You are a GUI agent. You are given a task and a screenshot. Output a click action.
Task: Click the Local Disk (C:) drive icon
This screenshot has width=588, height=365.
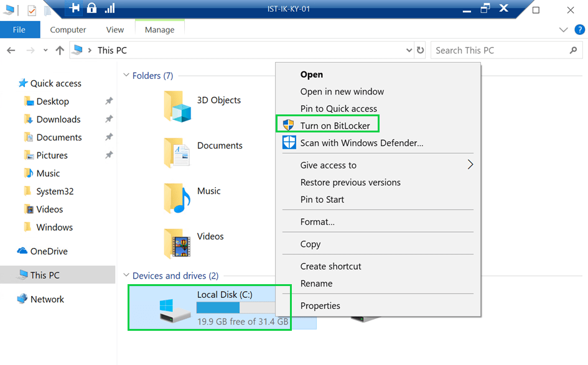tap(175, 308)
